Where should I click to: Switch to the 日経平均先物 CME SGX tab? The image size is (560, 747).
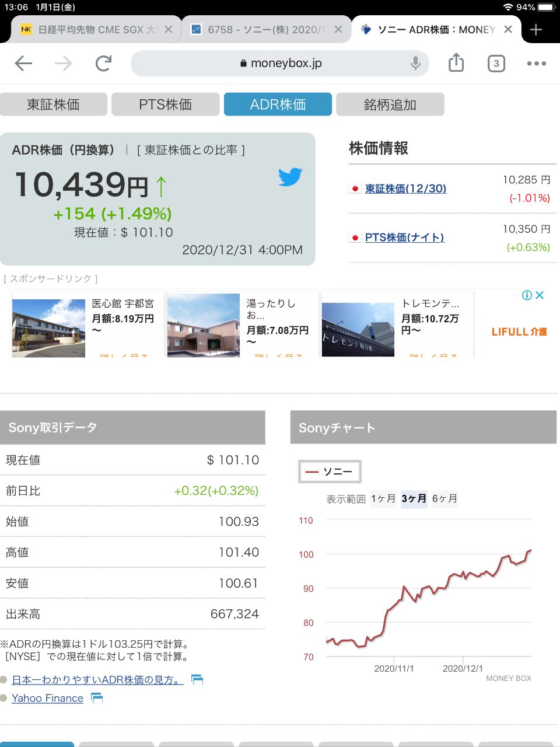(x=96, y=29)
